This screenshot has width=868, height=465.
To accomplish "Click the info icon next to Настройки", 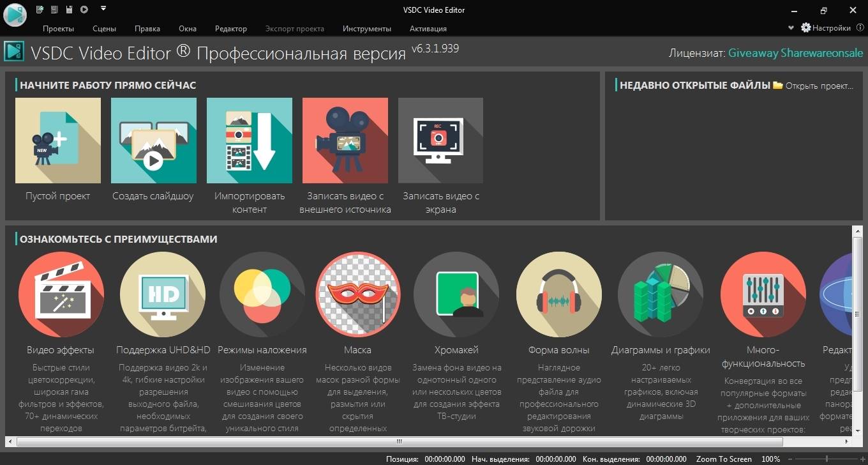I will coord(860,27).
